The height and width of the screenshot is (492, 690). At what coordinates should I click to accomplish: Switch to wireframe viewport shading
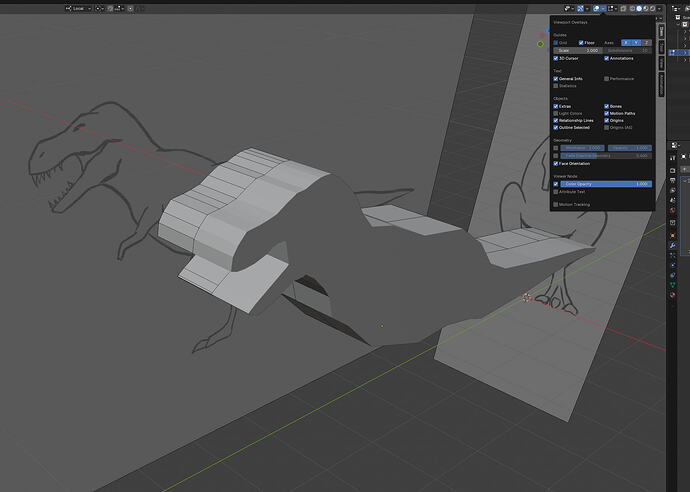pos(632,8)
